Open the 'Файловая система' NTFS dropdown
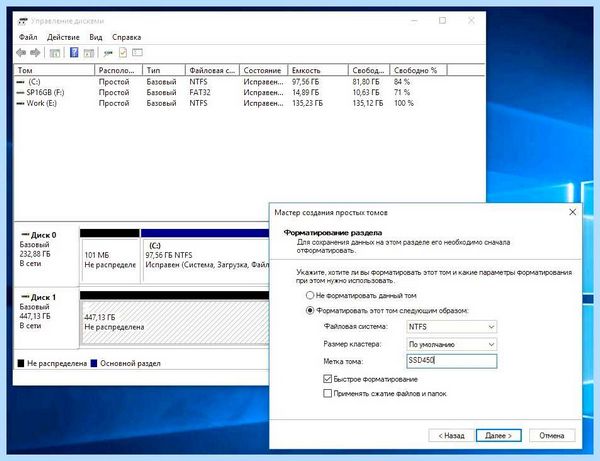 (452, 327)
